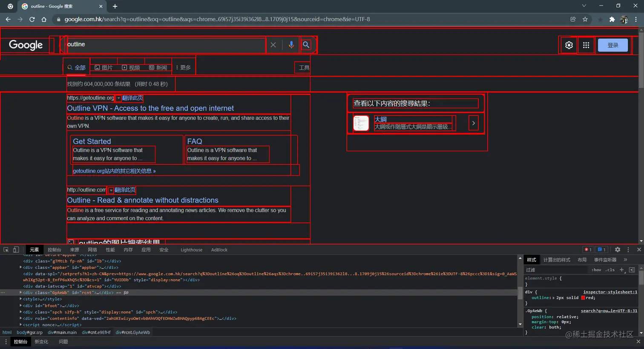Viewport: 644px width, 349px height.
Task: Open Google search settings gear
Action: click(x=569, y=45)
